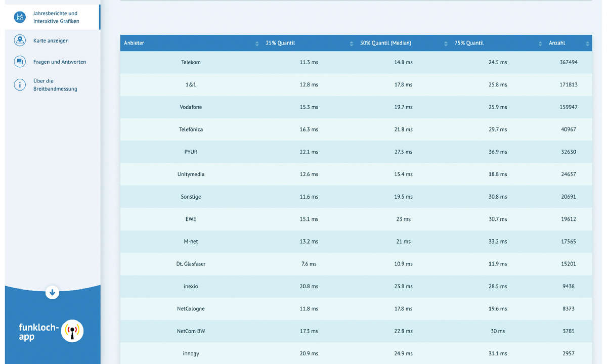The height and width of the screenshot is (364, 607).
Task: Click 1&1's count value 171813
Action: tap(569, 84)
